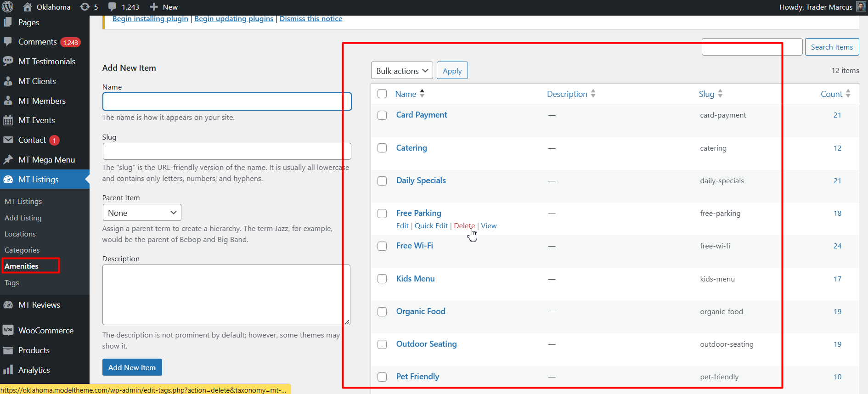Screen dimensions: 868x394
Task: Click the MT Testimonials icon
Action: tap(8, 61)
